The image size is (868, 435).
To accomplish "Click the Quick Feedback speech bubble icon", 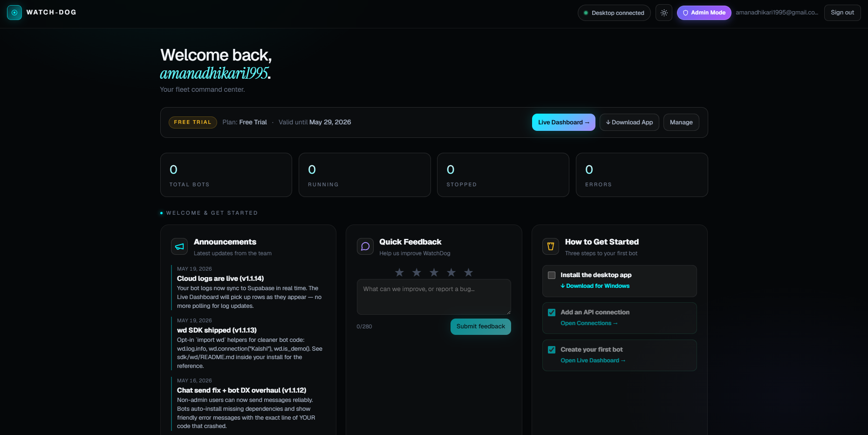I will (x=365, y=246).
